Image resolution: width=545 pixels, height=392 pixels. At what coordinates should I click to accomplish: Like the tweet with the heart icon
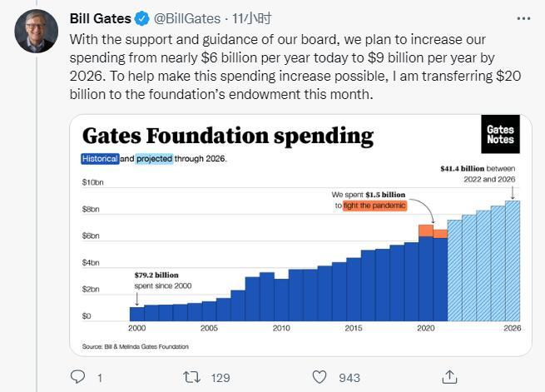coord(321,377)
